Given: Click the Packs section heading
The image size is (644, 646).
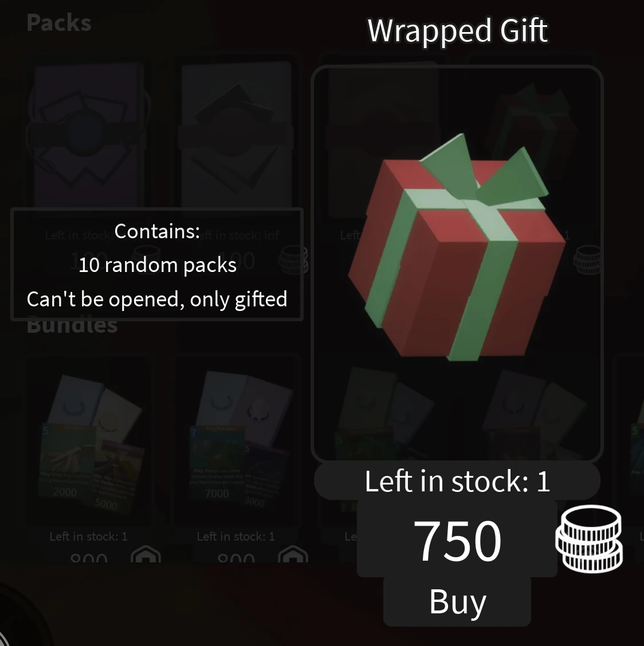Looking at the screenshot, I should tap(59, 23).
